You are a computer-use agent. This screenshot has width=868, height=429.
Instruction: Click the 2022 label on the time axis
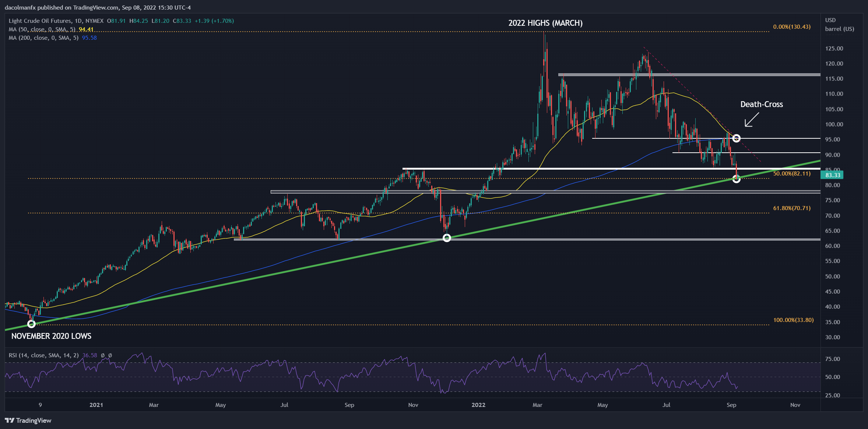click(478, 405)
